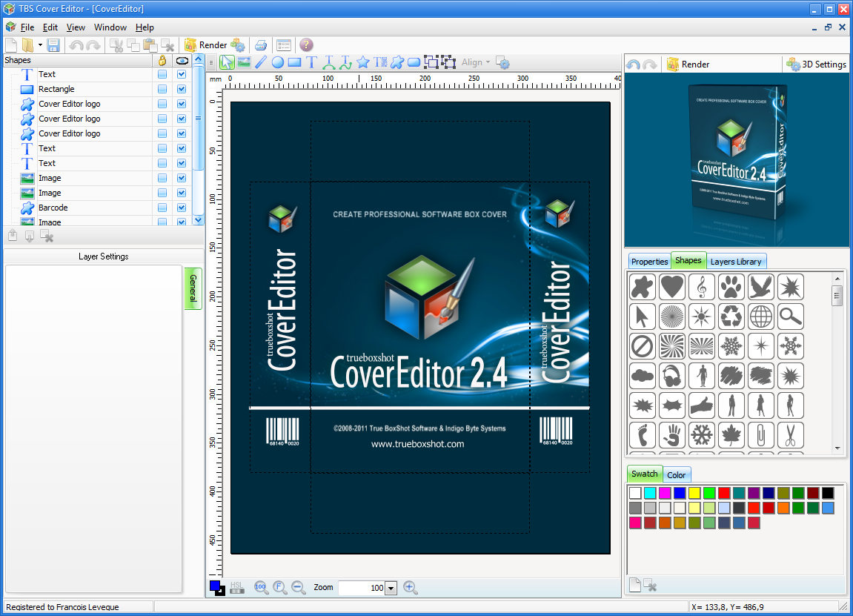Click the group objects icon

pyautogui.click(x=431, y=62)
